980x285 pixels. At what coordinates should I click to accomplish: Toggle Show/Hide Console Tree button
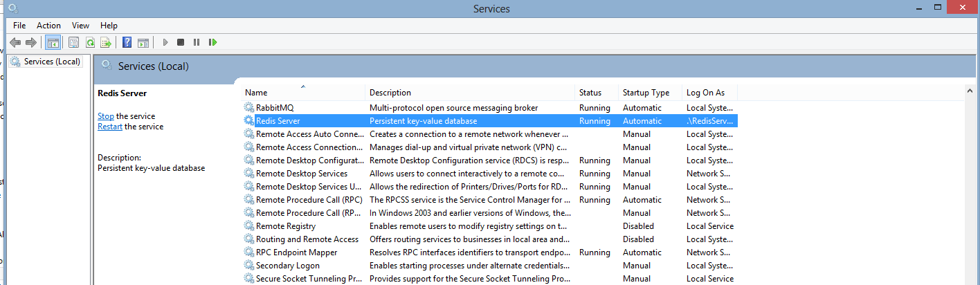[x=53, y=43]
